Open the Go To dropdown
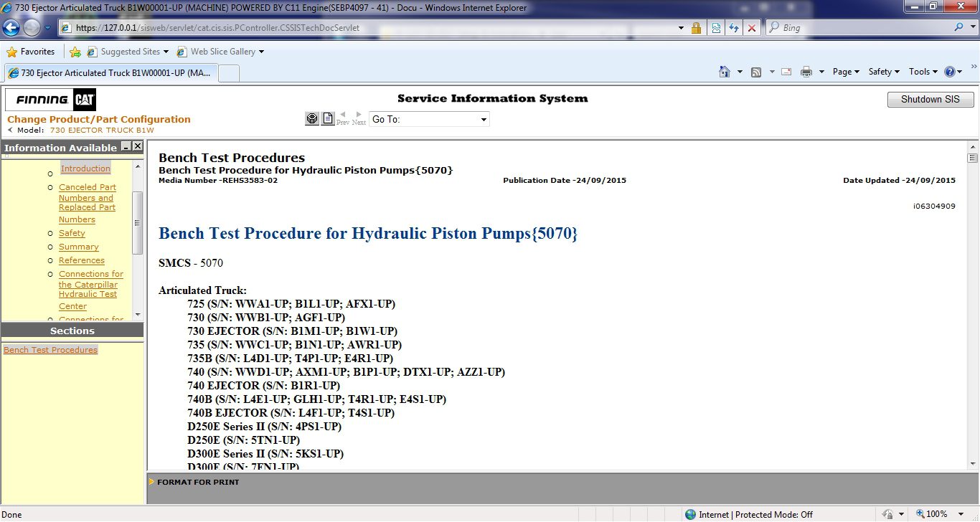 point(429,119)
